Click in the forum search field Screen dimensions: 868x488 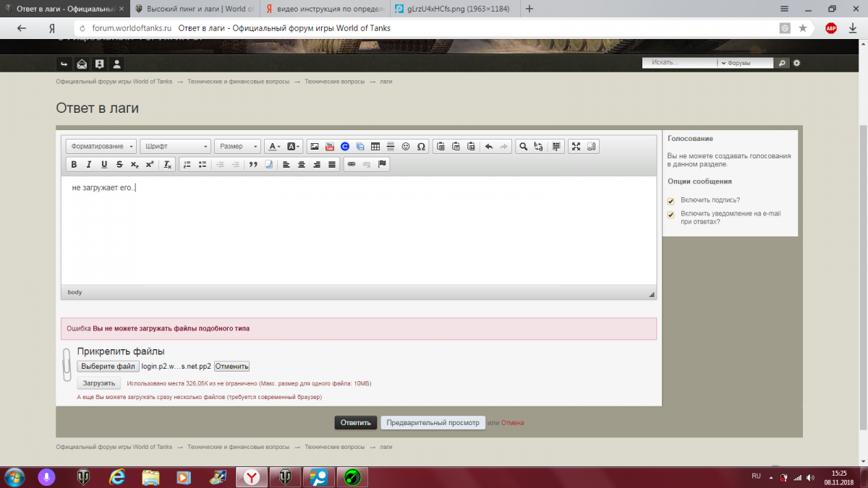click(680, 63)
